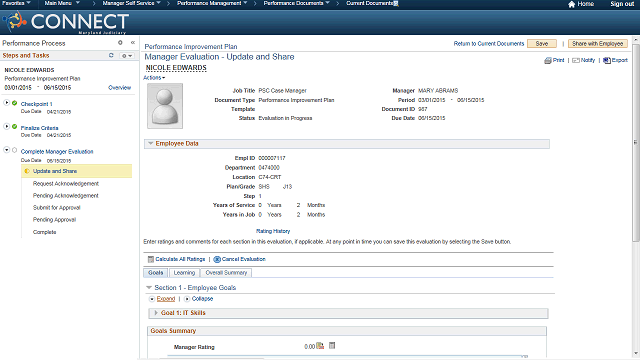Open the Rating History link
This screenshot has height=360, width=640.
tap(273, 231)
